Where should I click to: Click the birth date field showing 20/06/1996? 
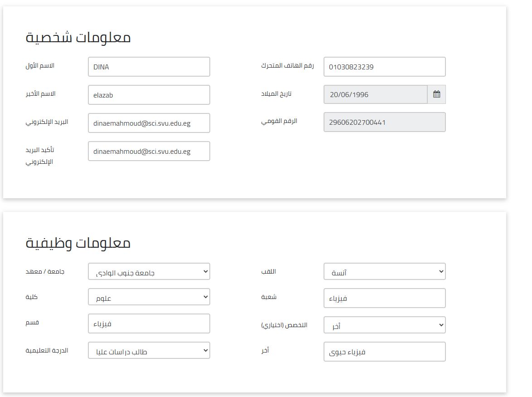pos(375,94)
